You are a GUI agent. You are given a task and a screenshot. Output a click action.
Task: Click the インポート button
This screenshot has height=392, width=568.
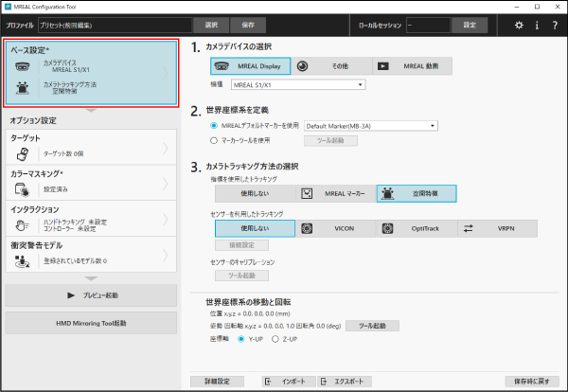289,382
